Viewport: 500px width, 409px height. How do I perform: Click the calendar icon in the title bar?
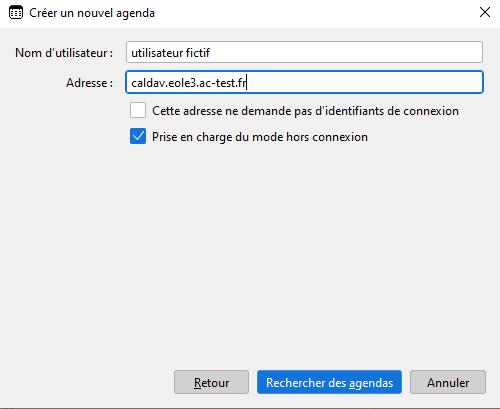click(x=16, y=13)
